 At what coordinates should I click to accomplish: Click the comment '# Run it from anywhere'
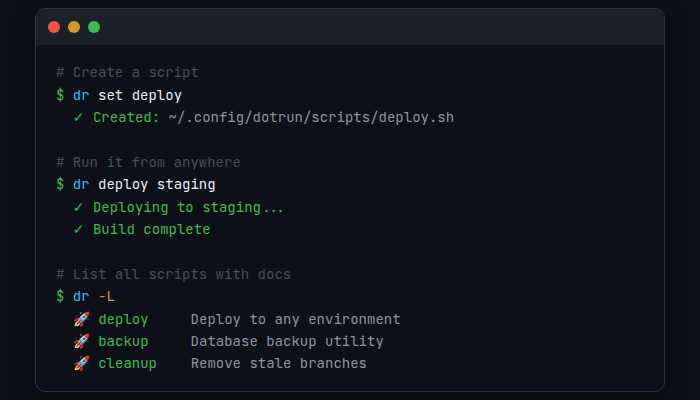[148, 162]
